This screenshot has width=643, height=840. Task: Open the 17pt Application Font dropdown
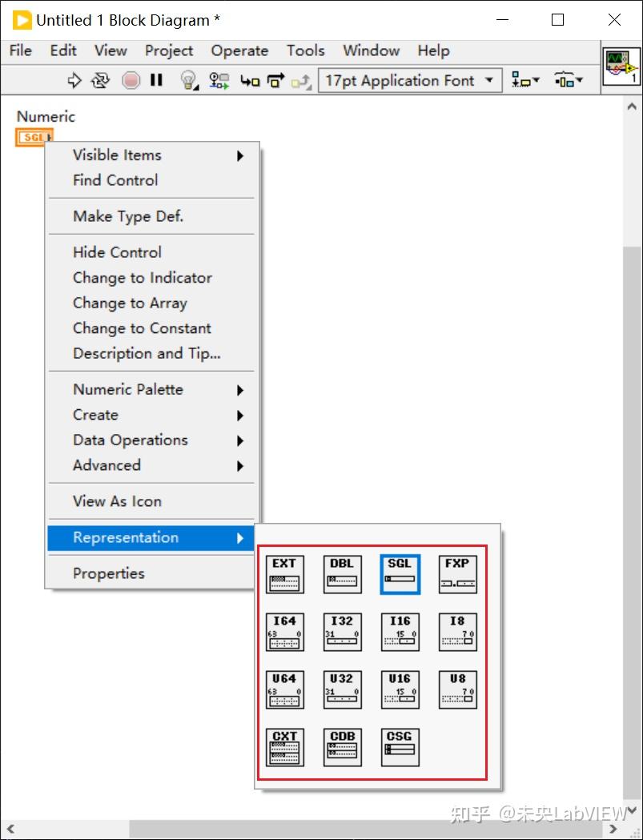coord(410,80)
